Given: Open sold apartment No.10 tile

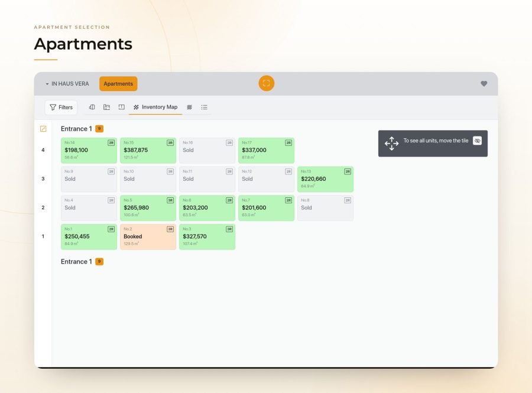Looking at the screenshot, I should pyautogui.click(x=148, y=179).
